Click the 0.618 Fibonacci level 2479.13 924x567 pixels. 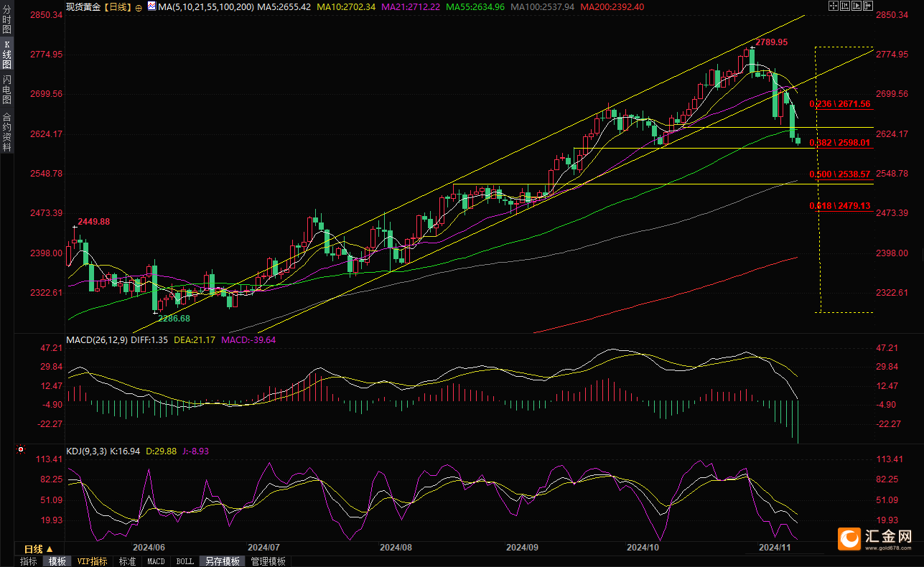click(839, 206)
